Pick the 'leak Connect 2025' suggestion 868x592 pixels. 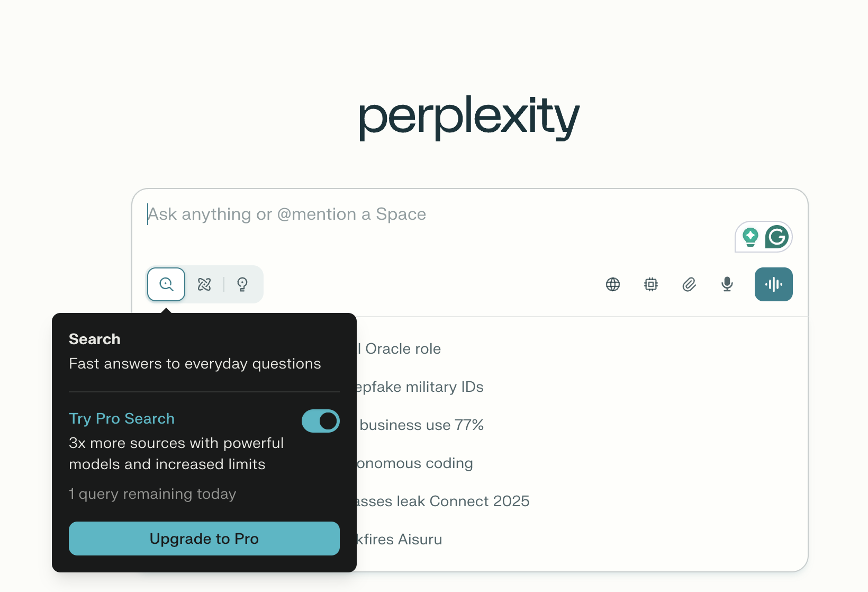coord(442,501)
